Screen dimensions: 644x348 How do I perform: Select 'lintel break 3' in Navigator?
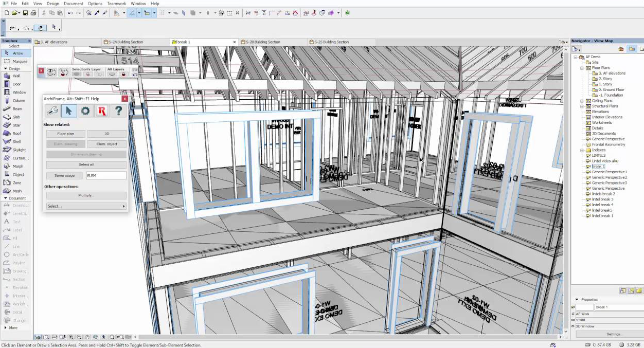(602, 199)
